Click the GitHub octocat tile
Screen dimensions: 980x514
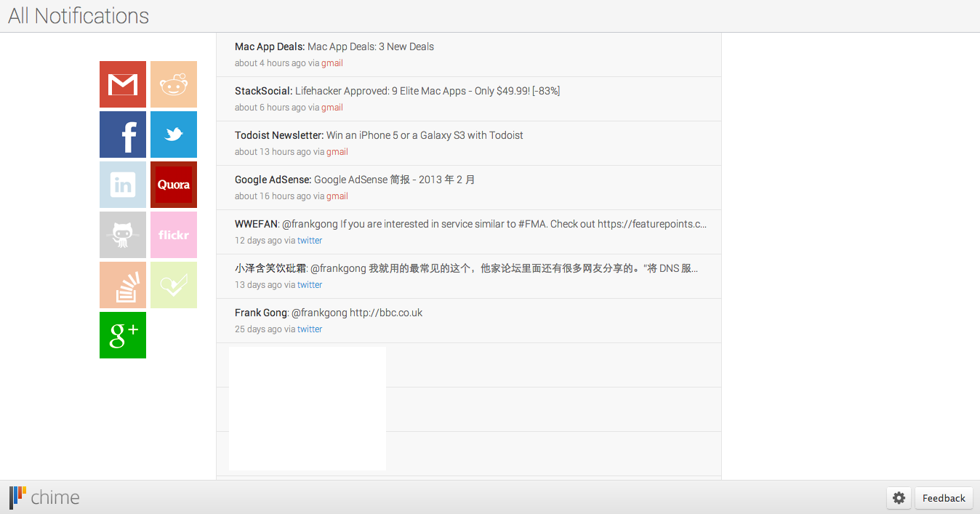click(123, 235)
